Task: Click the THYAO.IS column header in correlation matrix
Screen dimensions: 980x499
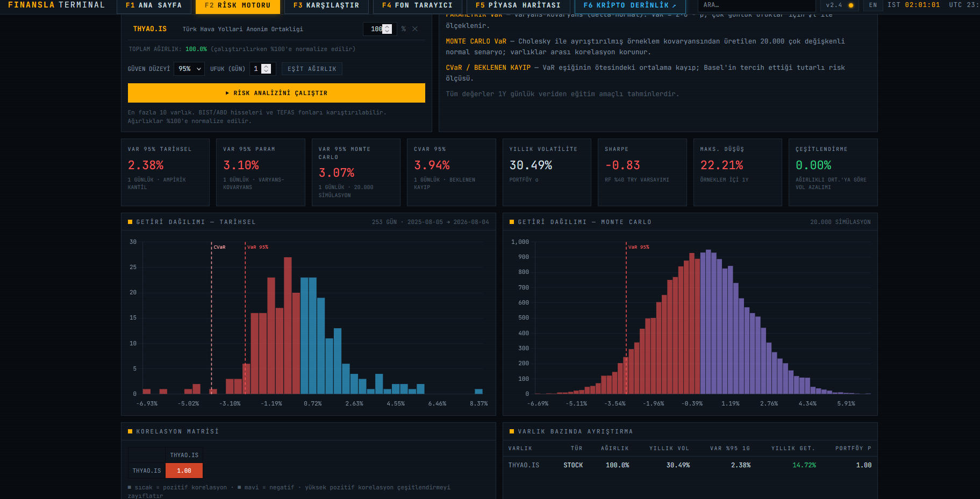Action: tap(184, 455)
